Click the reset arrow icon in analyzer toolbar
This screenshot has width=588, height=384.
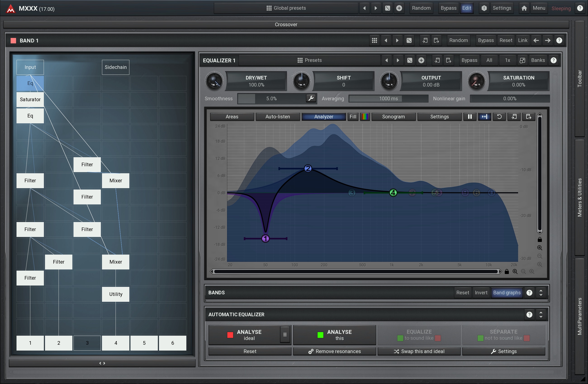click(499, 117)
